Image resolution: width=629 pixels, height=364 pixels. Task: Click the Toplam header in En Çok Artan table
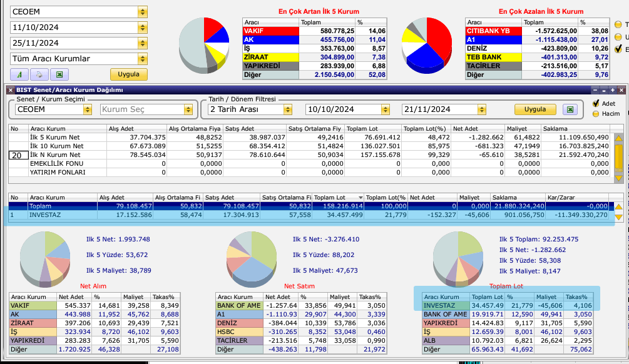[327, 23]
